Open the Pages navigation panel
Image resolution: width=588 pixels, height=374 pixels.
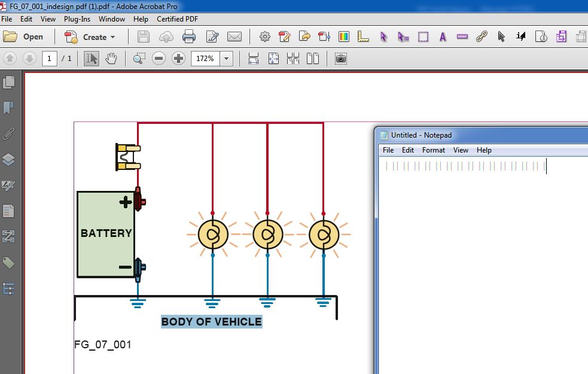tap(8, 83)
